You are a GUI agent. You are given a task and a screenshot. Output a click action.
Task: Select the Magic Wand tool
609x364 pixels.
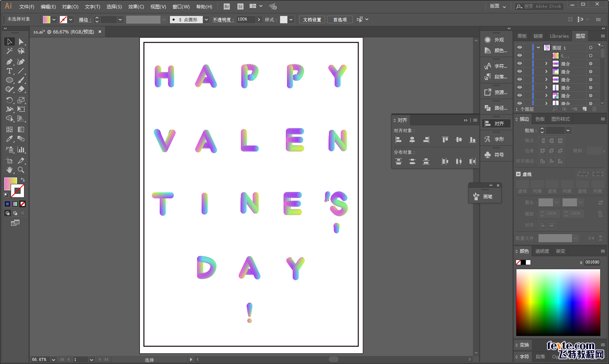[x=10, y=51]
